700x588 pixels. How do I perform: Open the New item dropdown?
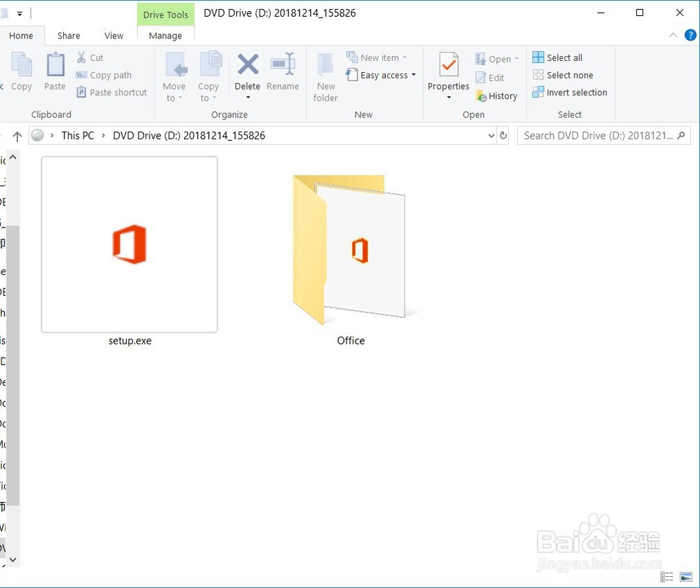pyautogui.click(x=377, y=57)
